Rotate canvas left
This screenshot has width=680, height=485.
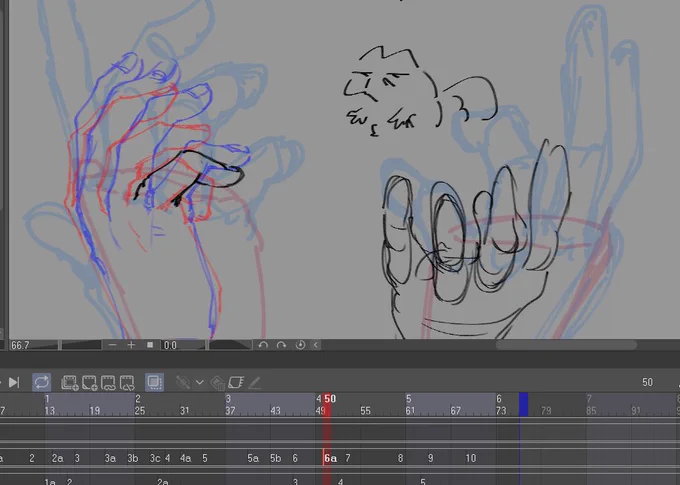pos(263,345)
